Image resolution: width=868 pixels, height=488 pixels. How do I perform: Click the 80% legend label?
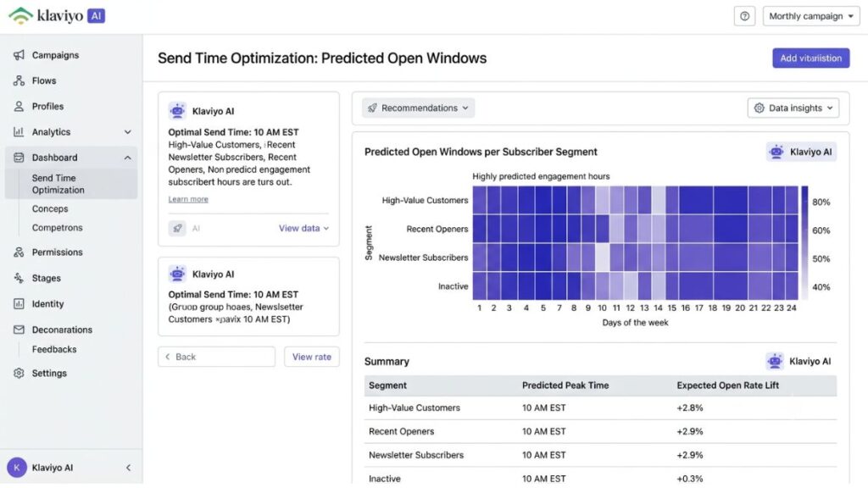821,202
